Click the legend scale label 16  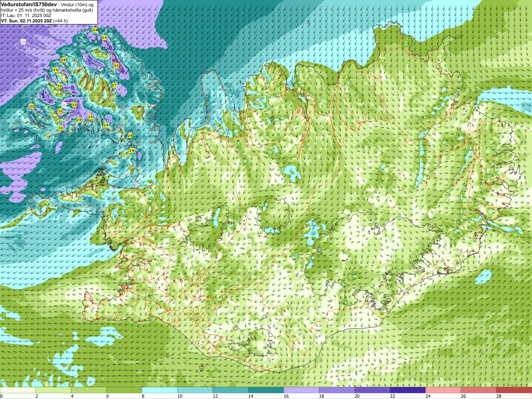(x=286, y=396)
